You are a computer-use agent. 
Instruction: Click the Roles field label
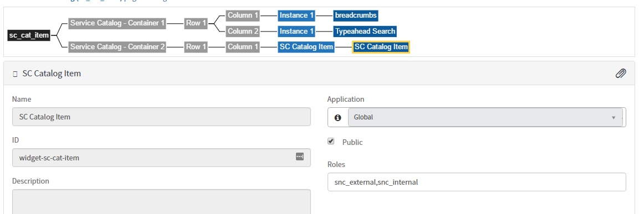[x=336, y=164]
